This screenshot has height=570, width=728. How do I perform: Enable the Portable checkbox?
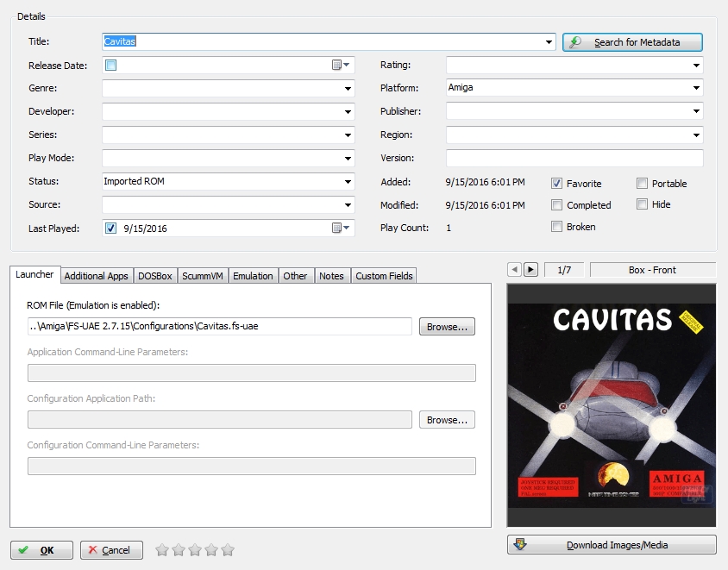point(642,184)
